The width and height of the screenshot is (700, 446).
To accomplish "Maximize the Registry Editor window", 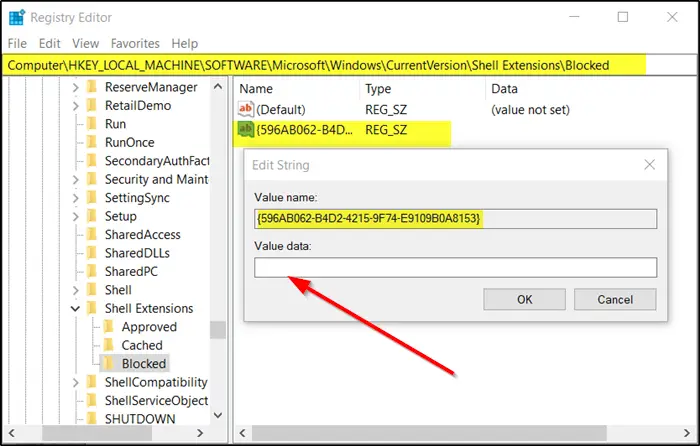I will [623, 17].
